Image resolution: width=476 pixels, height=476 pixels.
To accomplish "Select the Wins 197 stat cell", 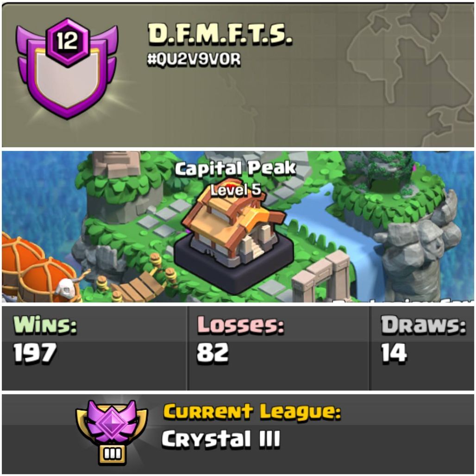I will click(x=94, y=348).
